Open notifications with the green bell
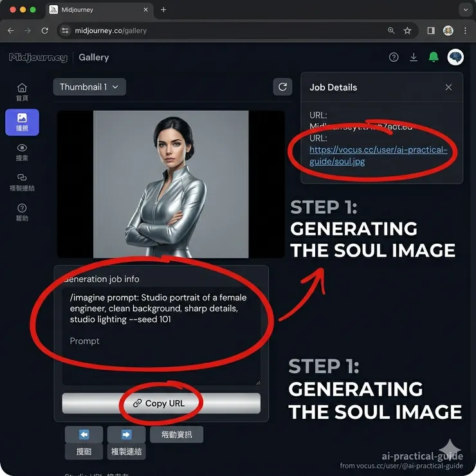The width and height of the screenshot is (476, 476). [434, 57]
